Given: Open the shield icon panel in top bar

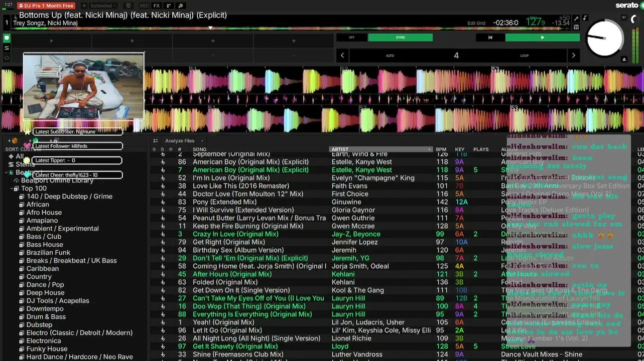Looking at the screenshot, I should click(128, 6).
